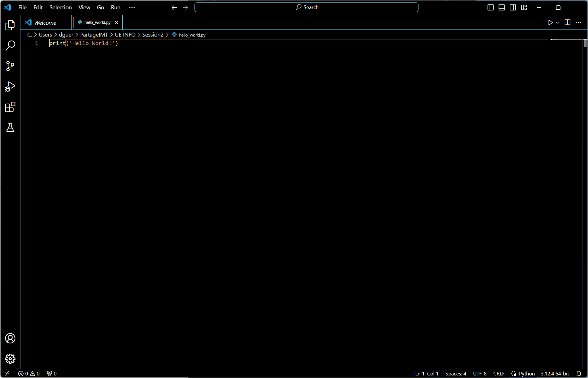Screen dimensions: 588x378
Task: Open the Selection menu
Action: [60, 7]
